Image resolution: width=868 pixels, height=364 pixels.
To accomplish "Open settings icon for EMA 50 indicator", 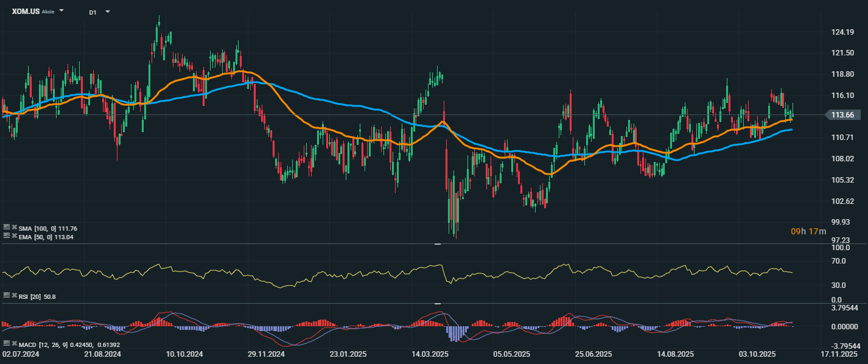I will pos(6,235).
